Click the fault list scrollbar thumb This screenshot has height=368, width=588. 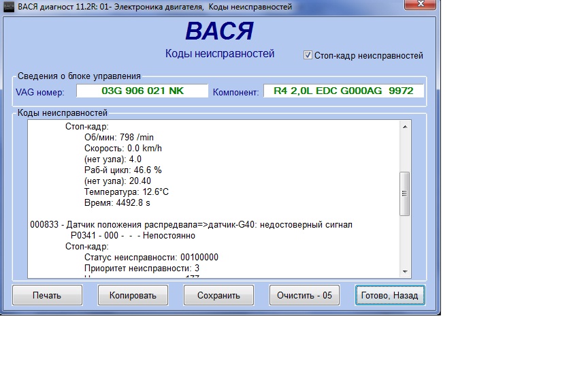(x=404, y=194)
